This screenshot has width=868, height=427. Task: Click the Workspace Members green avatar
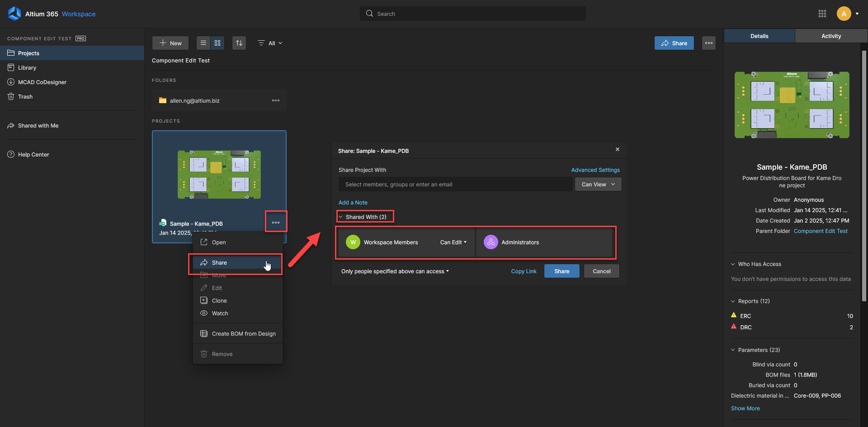[x=353, y=242]
